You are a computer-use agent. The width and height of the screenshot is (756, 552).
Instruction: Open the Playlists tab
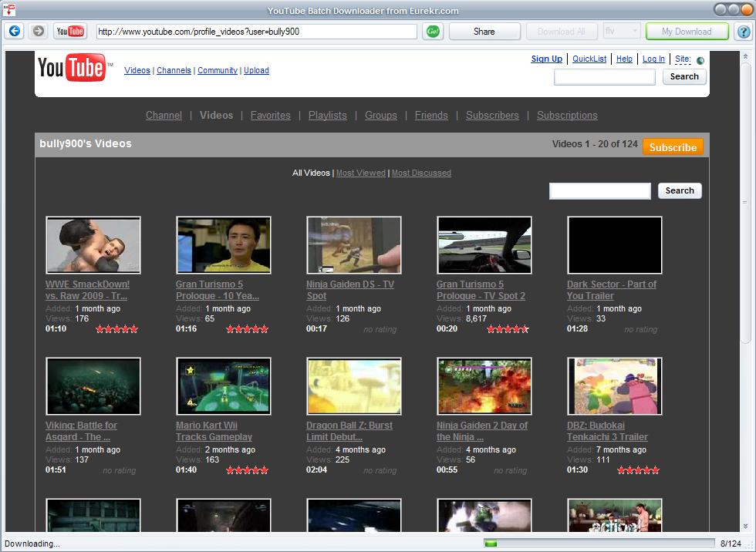[x=327, y=116]
